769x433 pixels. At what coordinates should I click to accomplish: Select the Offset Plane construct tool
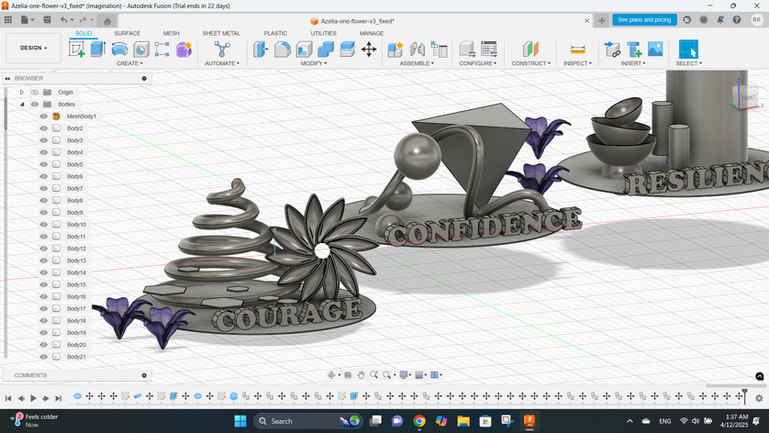pyautogui.click(x=531, y=49)
